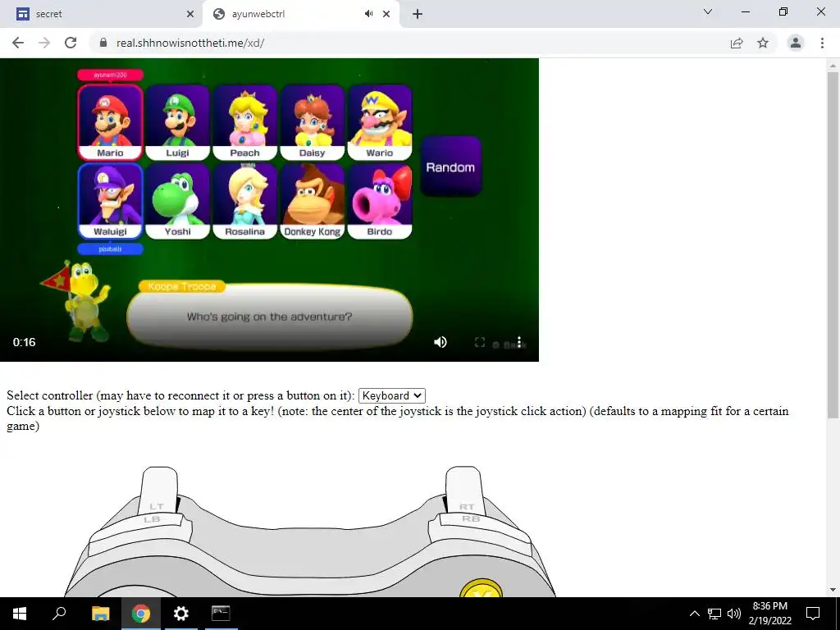Enter fullscreen on the video
This screenshot has height=630, width=840.
pyautogui.click(x=479, y=342)
